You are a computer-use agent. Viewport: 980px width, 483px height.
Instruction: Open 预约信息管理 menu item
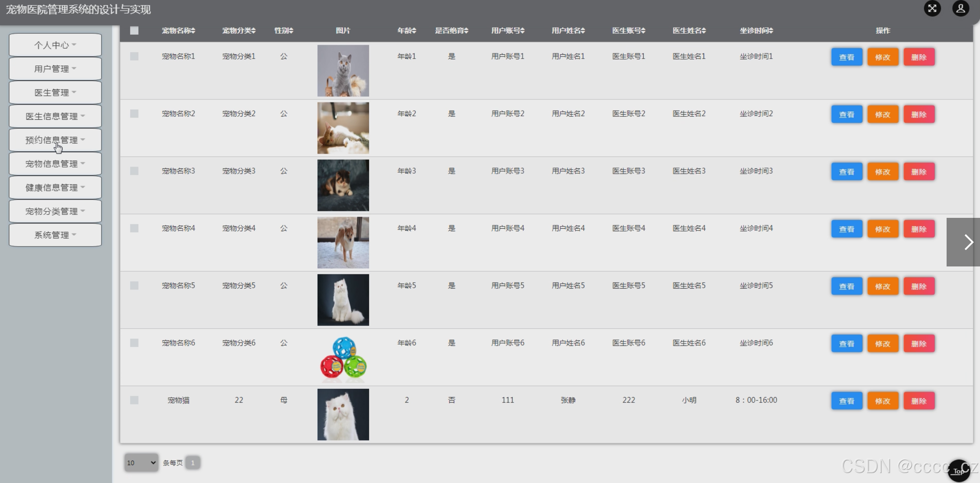tap(55, 140)
